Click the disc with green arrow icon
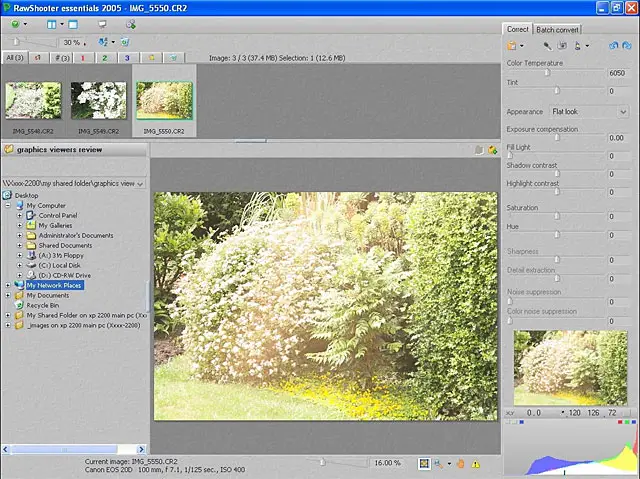Screen dimensions: 640x479 [x=131, y=24]
